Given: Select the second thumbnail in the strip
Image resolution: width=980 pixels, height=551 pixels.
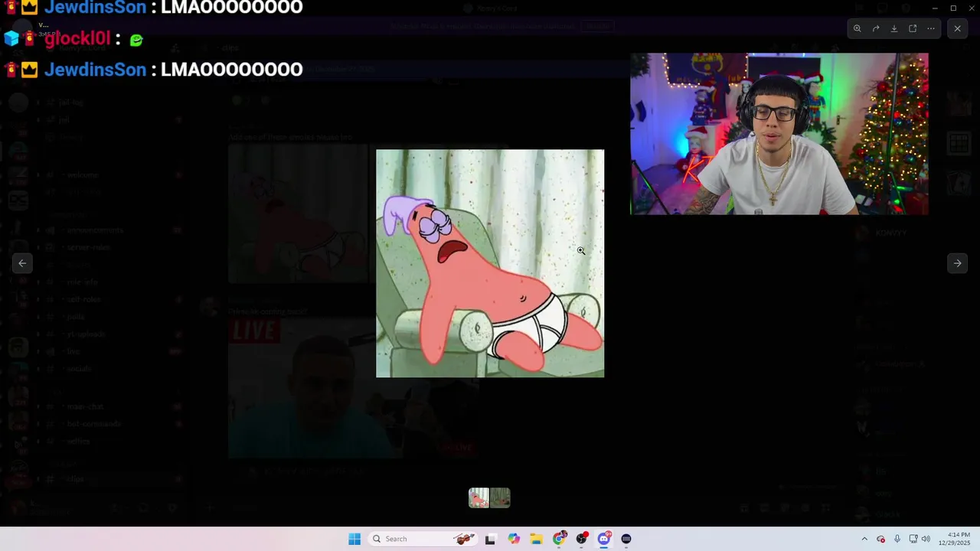Looking at the screenshot, I should coord(500,498).
